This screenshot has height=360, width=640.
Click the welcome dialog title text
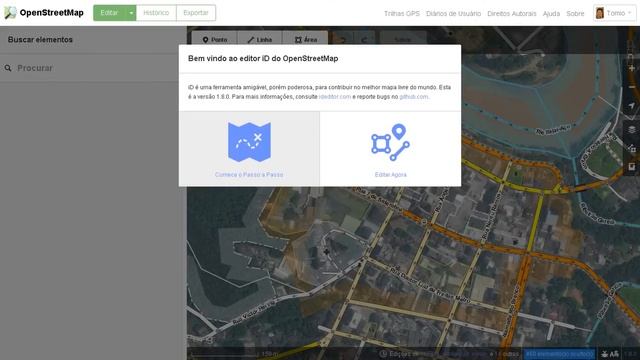coord(263,58)
